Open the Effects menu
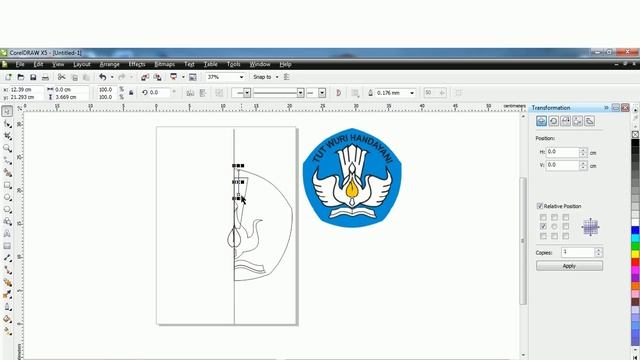Screen dimensions: 640x360 pyautogui.click(x=137, y=64)
